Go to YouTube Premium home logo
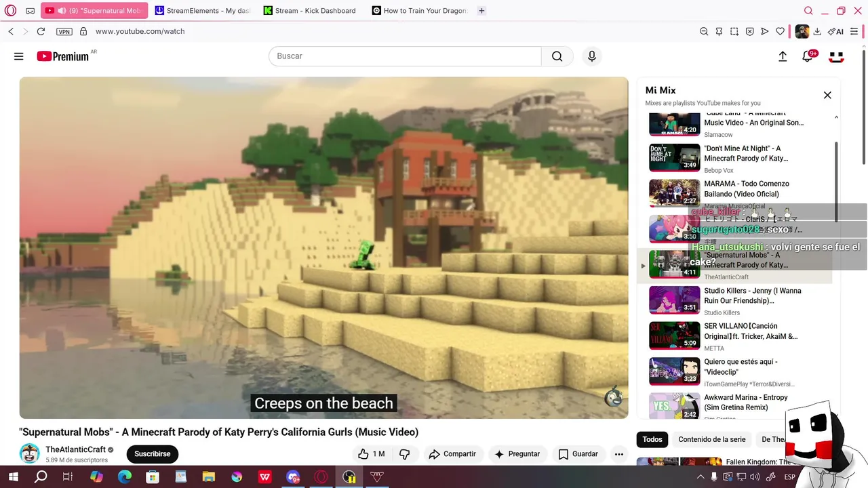The width and height of the screenshot is (868, 488). point(63,56)
